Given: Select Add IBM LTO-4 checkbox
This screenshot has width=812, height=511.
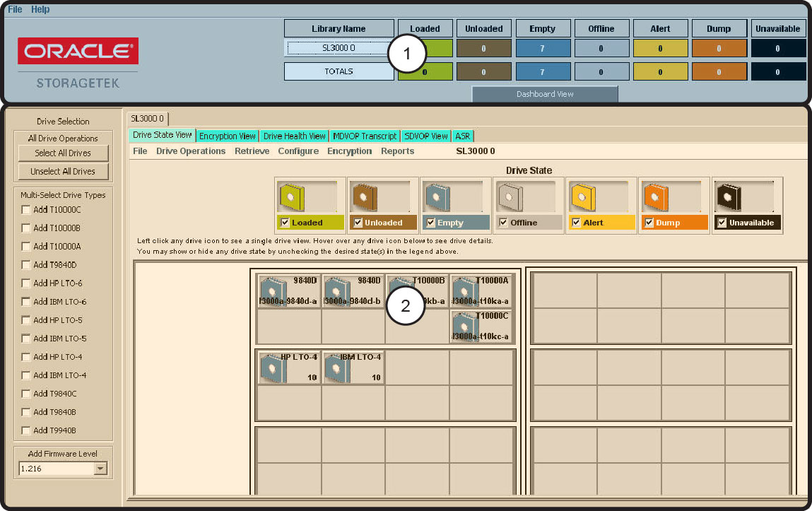Looking at the screenshot, I should point(26,375).
